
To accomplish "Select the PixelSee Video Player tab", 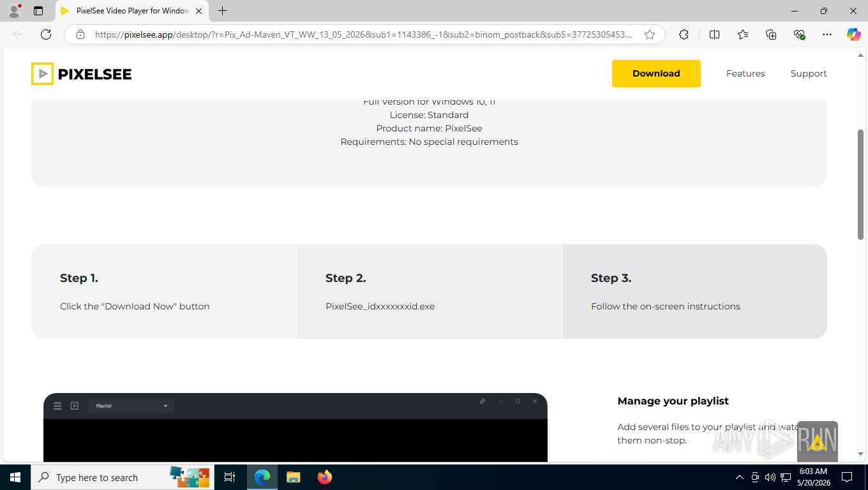I will pyautogui.click(x=131, y=11).
